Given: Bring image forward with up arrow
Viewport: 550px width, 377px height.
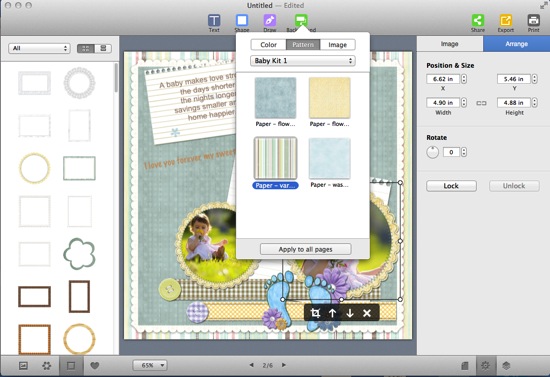Looking at the screenshot, I should (332, 313).
